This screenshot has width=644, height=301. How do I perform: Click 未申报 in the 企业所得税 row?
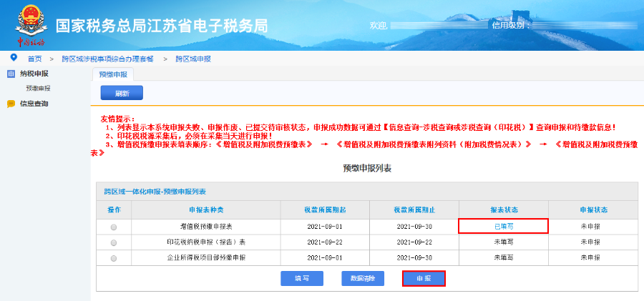click(590, 258)
